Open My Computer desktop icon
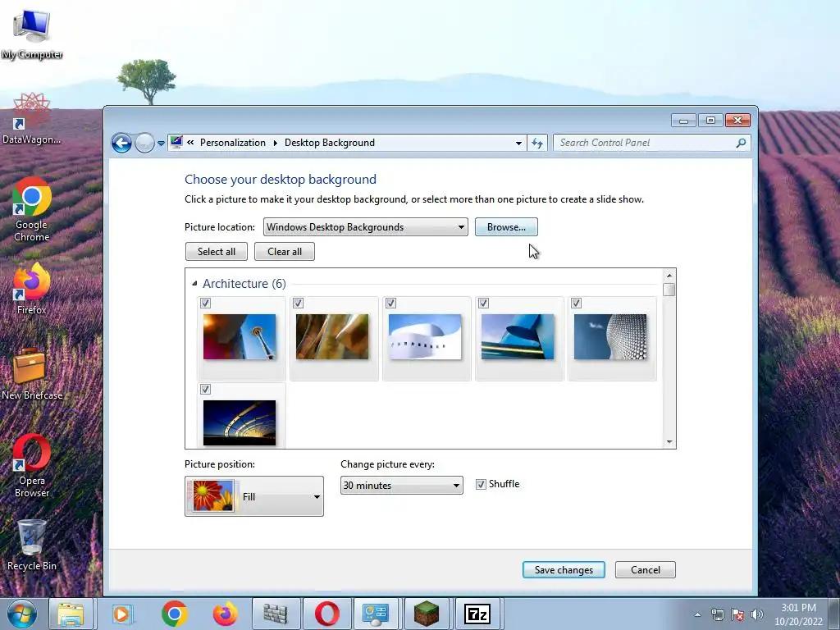840x630 pixels. 32,34
